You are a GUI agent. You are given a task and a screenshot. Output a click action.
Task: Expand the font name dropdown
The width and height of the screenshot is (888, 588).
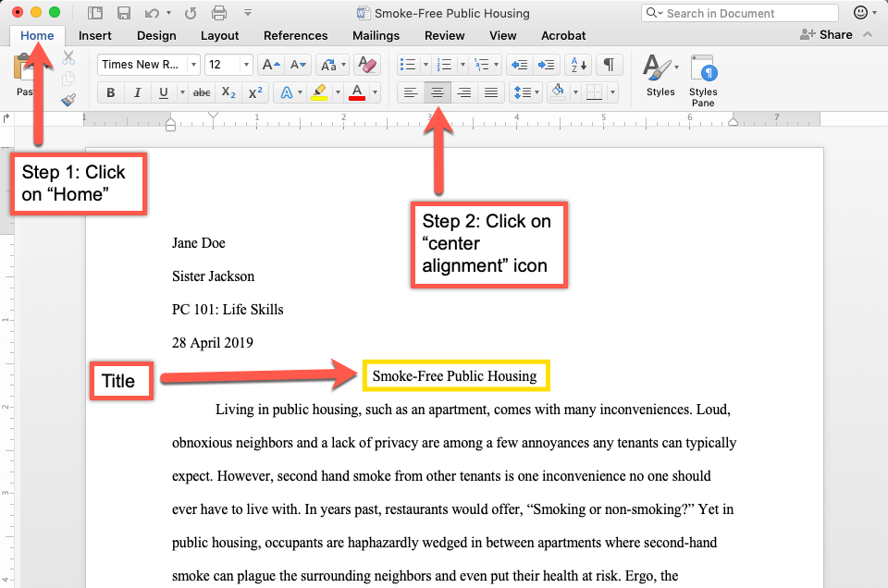[x=193, y=65]
